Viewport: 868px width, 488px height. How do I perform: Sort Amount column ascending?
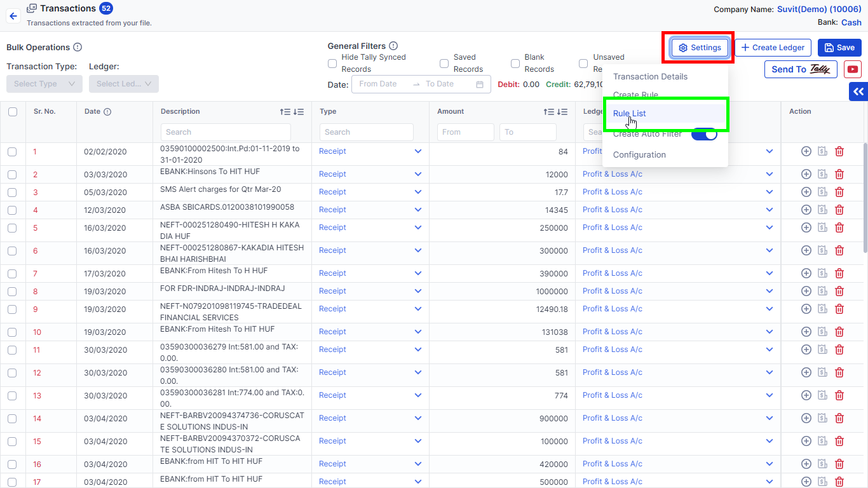pyautogui.click(x=549, y=112)
